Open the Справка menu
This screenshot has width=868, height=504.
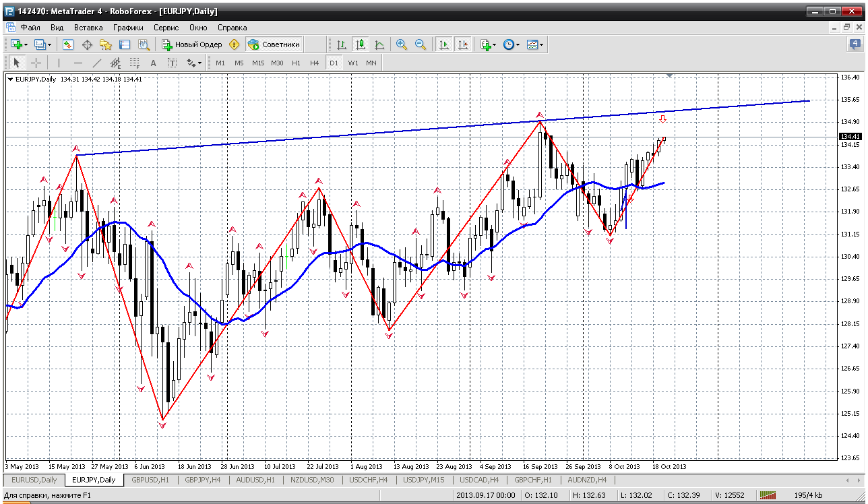coord(232,28)
